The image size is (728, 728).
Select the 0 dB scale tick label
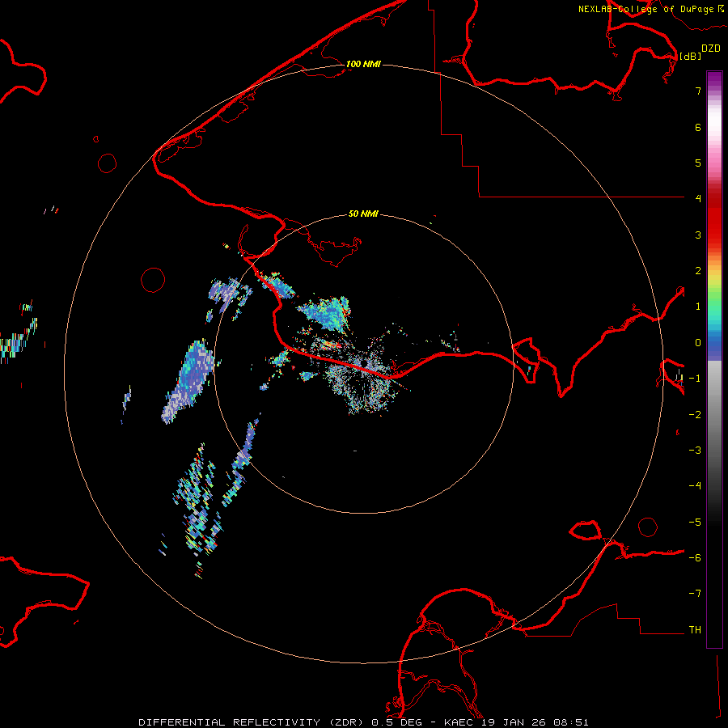pos(698,343)
